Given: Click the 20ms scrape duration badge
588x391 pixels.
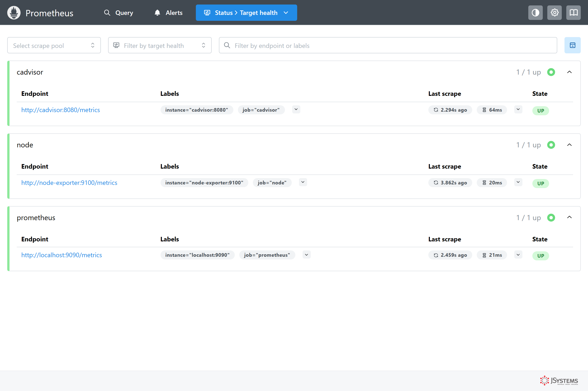Looking at the screenshot, I should point(491,183).
